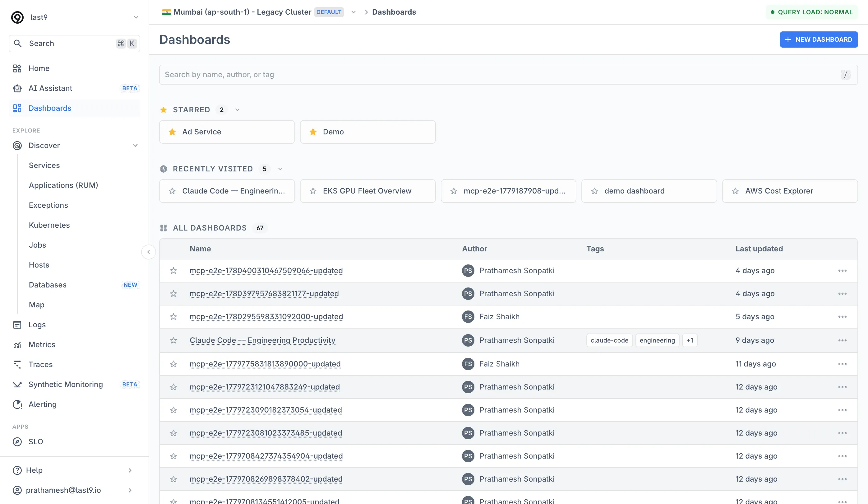
Task: Open more options for mcp-e2e-1779708427374354904-updated
Action: click(x=843, y=456)
